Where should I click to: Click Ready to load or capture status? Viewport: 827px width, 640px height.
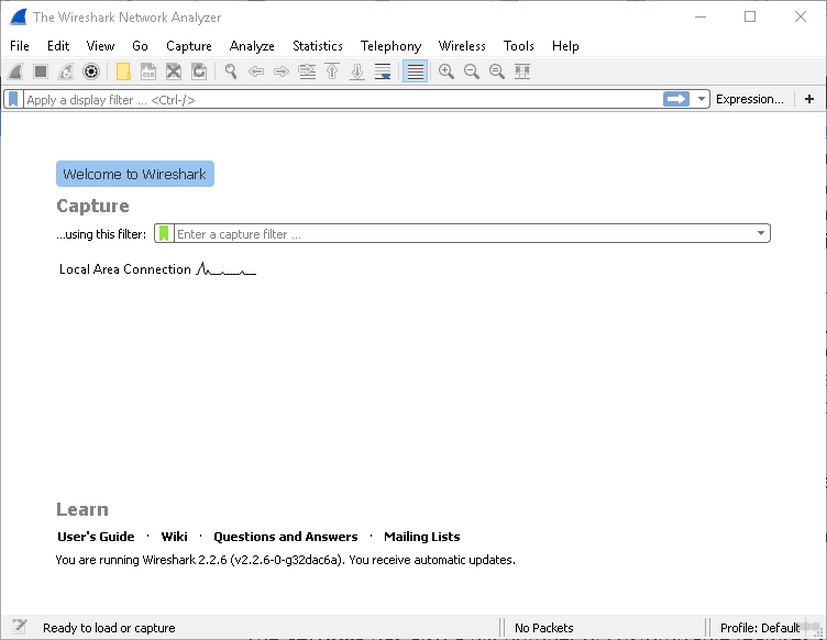pyautogui.click(x=109, y=628)
